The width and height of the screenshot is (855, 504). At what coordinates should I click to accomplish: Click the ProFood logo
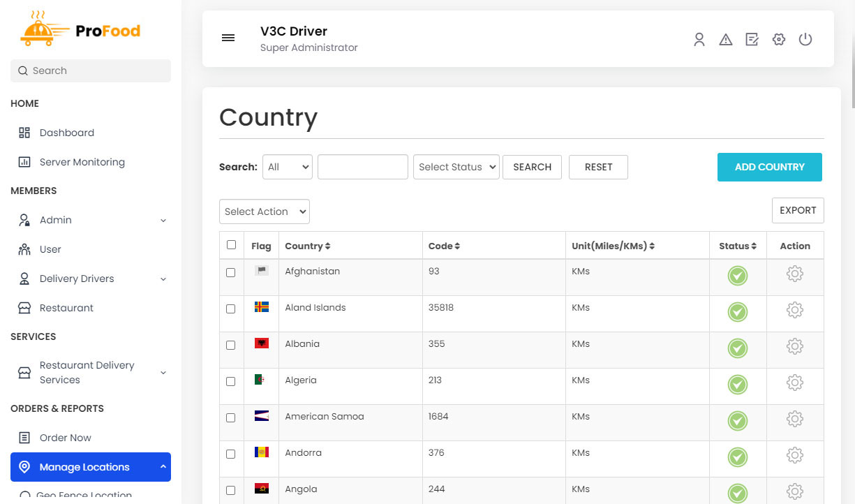(80, 29)
